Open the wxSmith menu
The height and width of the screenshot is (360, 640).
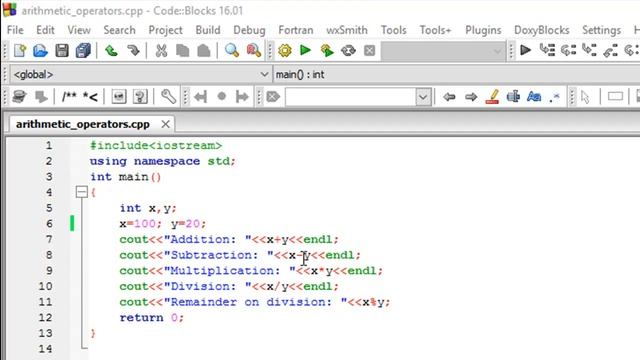click(x=347, y=30)
